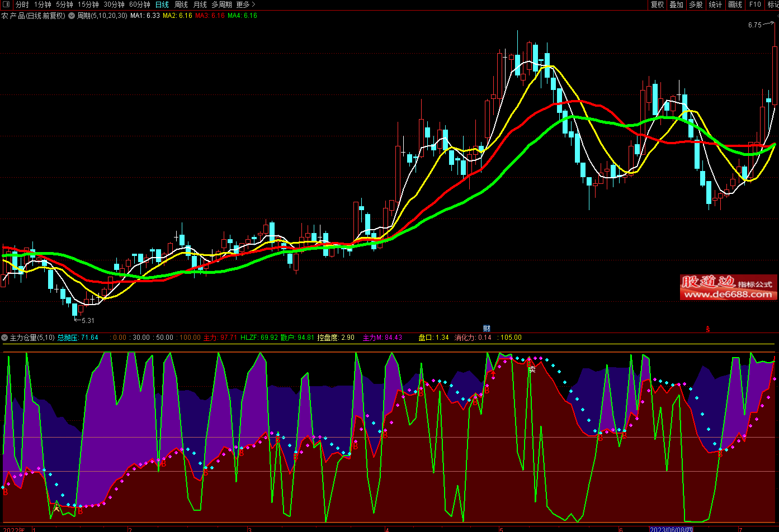Click the red 主力: 97.71 value

point(220,338)
